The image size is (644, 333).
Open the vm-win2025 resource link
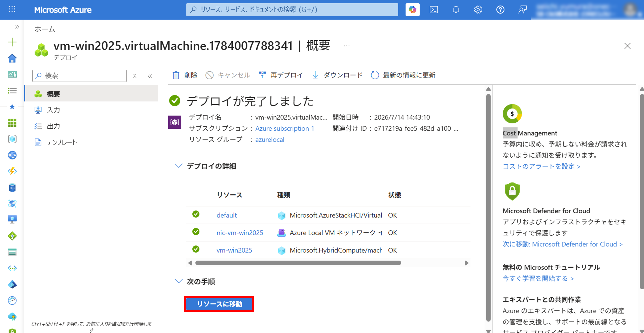click(234, 250)
